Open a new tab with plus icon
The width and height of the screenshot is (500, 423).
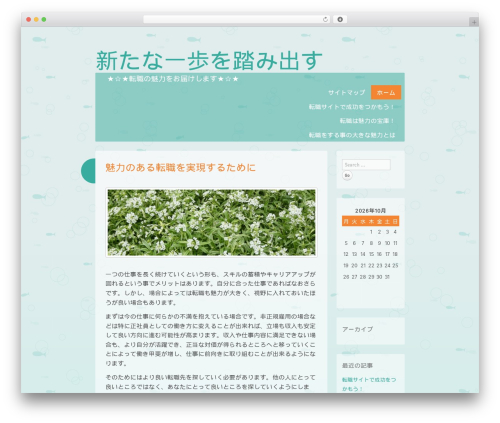[x=474, y=22]
